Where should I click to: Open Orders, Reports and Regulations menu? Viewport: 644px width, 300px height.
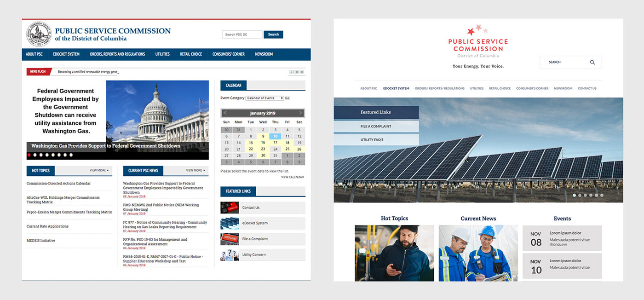pyautogui.click(x=117, y=54)
